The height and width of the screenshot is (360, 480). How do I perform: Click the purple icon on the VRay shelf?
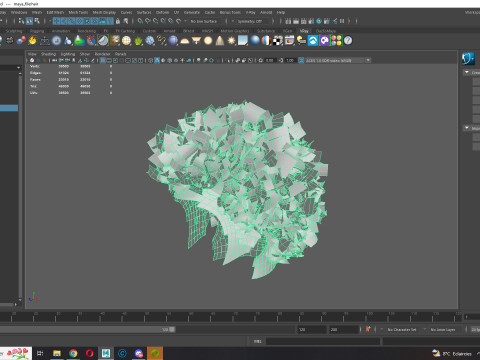pyautogui.click(x=324, y=41)
